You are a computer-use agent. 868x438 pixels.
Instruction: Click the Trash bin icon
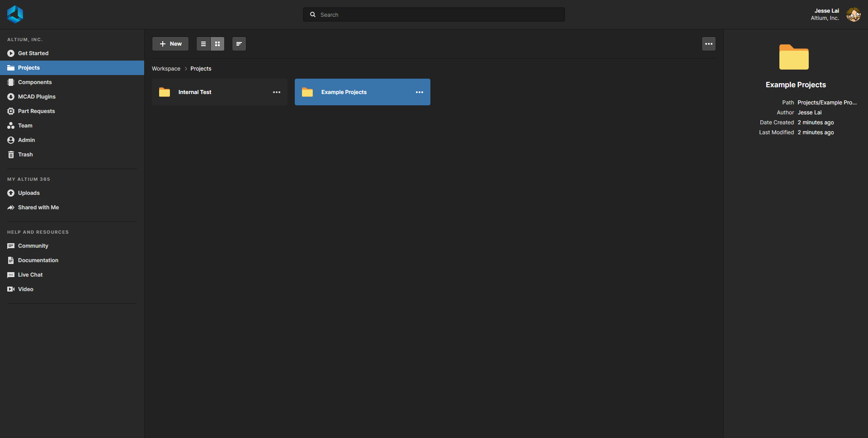point(11,155)
